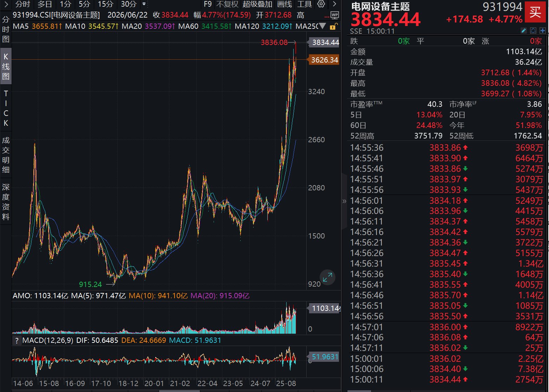549x392 pixels.
Task: Open the 不复权 adjustment option
Action: (x=227, y=4)
